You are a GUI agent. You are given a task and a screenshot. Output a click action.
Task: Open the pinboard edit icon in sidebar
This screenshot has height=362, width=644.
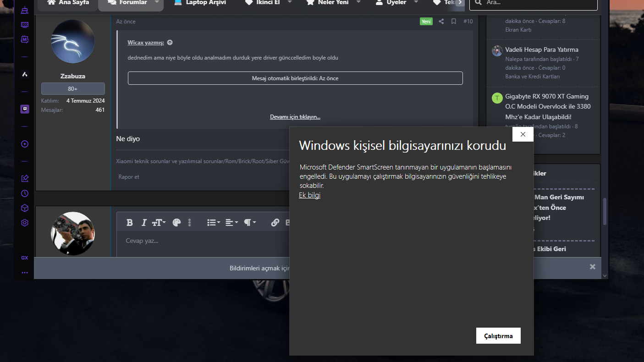coord(25,179)
